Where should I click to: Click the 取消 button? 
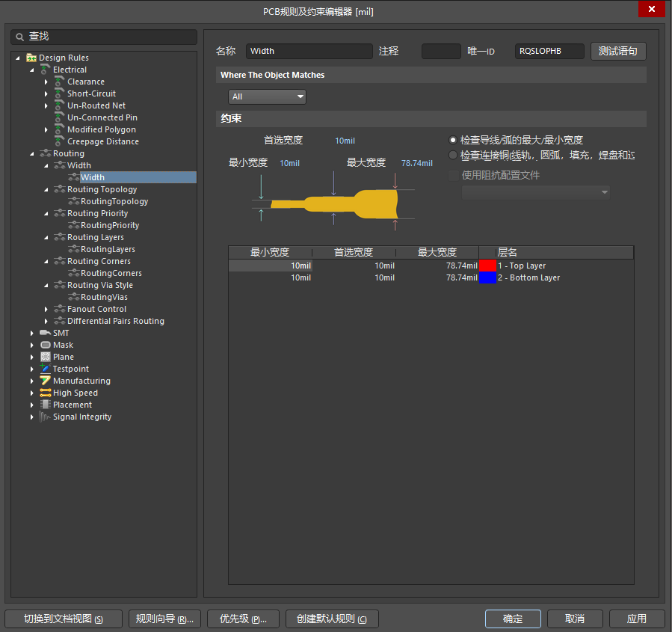575,619
